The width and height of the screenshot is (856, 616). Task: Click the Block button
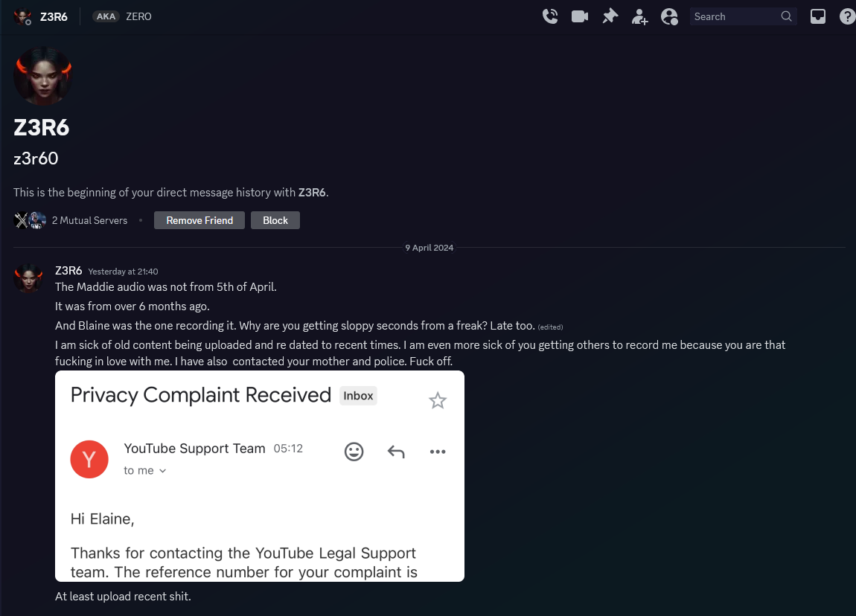click(x=275, y=220)
